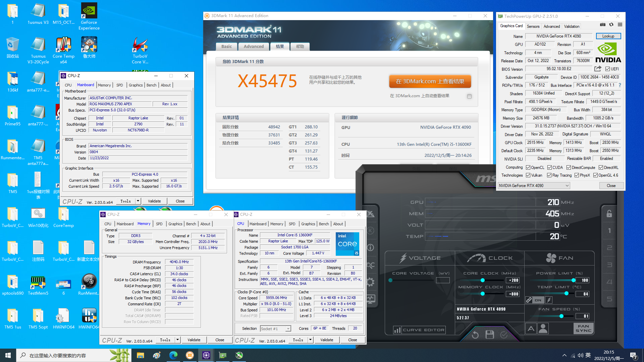Open Tools dropdown arrow in CPU tab CPU-Z window
644x362 pixels.
[x=310, y=340]
